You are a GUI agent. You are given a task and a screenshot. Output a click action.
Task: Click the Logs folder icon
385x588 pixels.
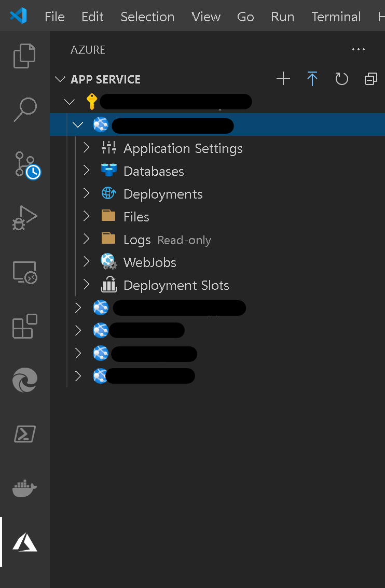(x=108, y=238)
